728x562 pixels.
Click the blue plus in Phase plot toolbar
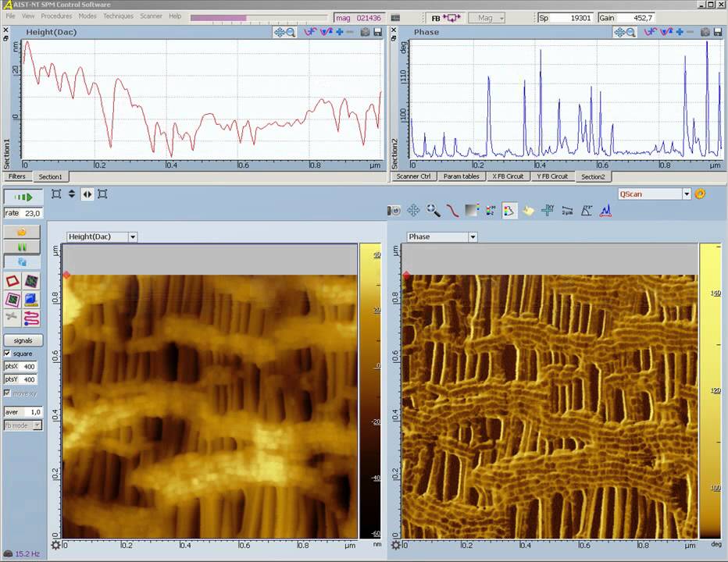coord(680,32)
